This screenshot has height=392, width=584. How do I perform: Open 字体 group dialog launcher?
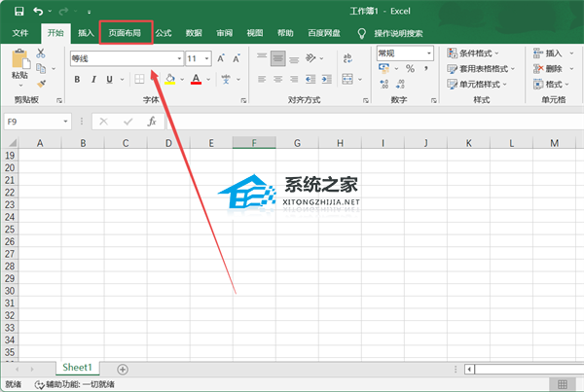(x=243, y=100)
